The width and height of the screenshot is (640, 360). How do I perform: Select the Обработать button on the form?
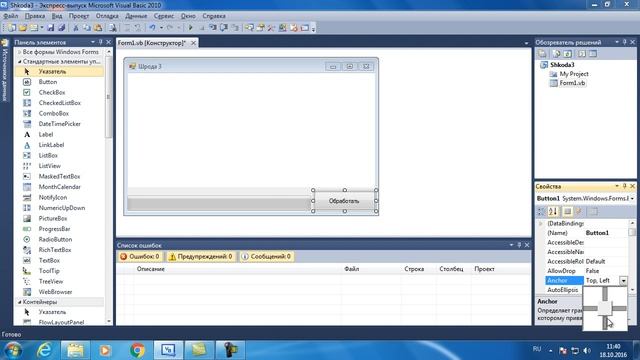344,201
